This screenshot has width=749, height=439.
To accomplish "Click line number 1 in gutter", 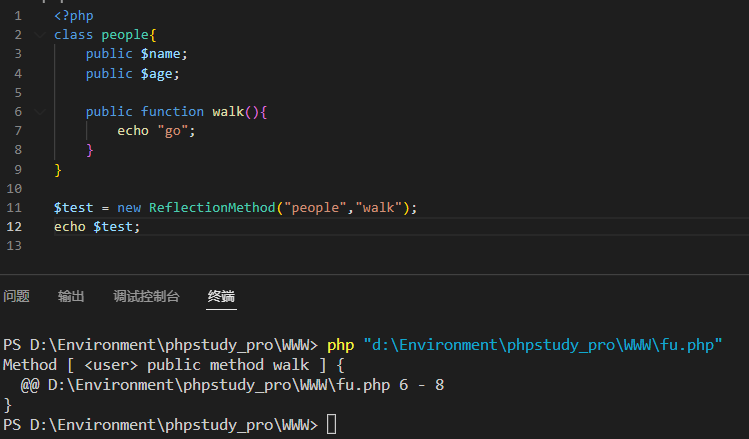I will pos(18,16).
